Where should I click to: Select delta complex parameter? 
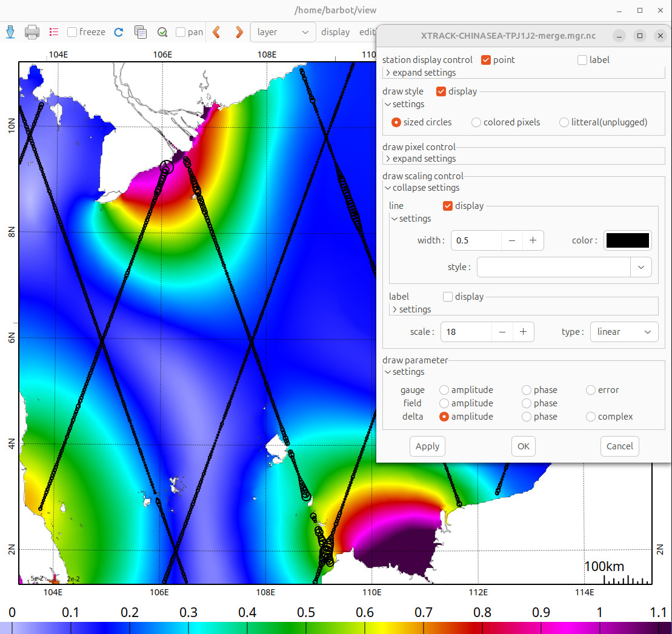click(x=591, y=417)
